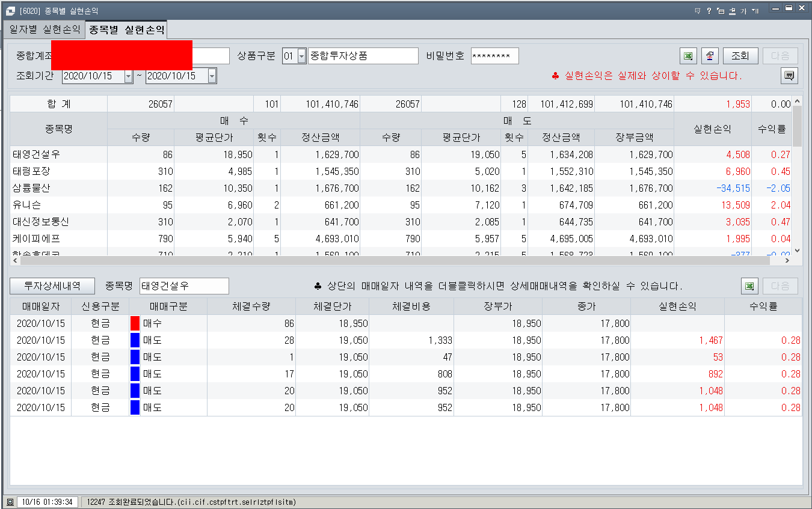The image size is (812, 509).
Task: Click the top 다음 button
Action: [x=780, y=56]
